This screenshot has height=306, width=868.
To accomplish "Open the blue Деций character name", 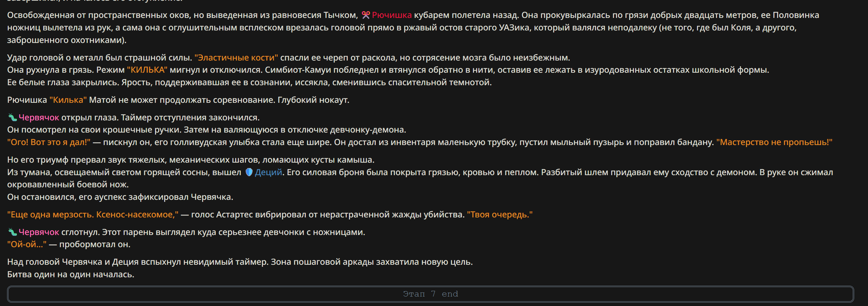I will (x=268, y=172).
